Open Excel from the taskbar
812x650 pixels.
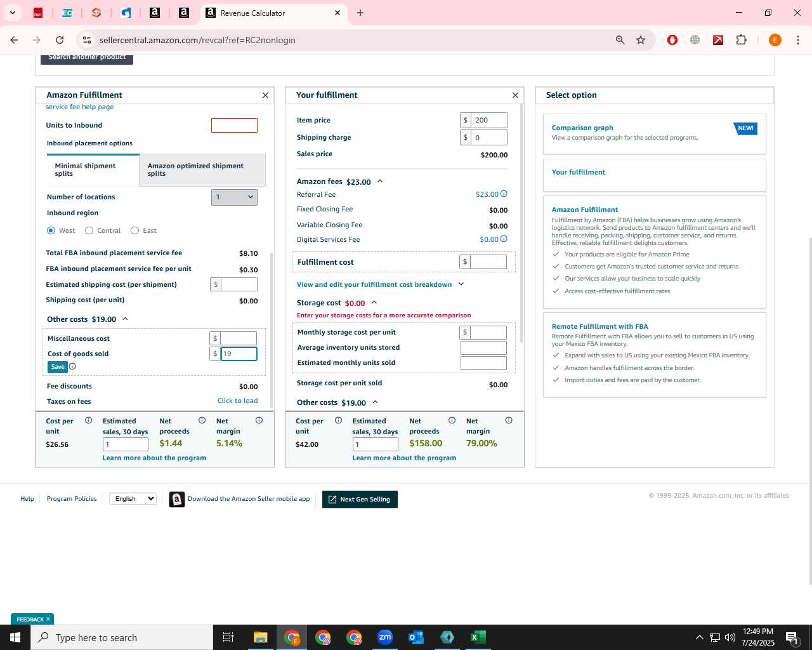click(478, 637)
